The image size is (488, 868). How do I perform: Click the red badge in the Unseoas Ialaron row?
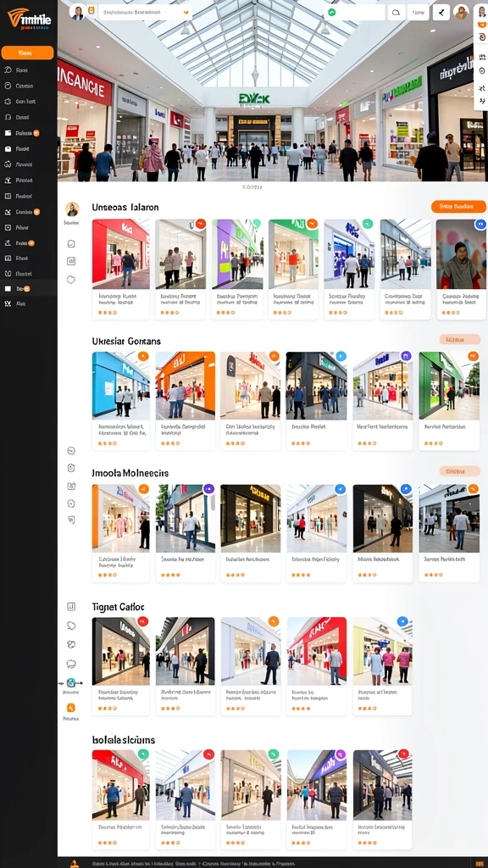(x=200, y=224)
